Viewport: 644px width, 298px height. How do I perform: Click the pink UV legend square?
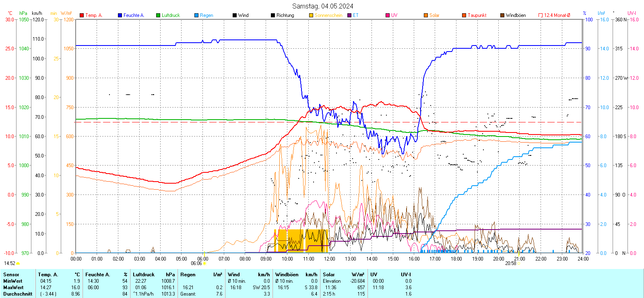point(388,15)
